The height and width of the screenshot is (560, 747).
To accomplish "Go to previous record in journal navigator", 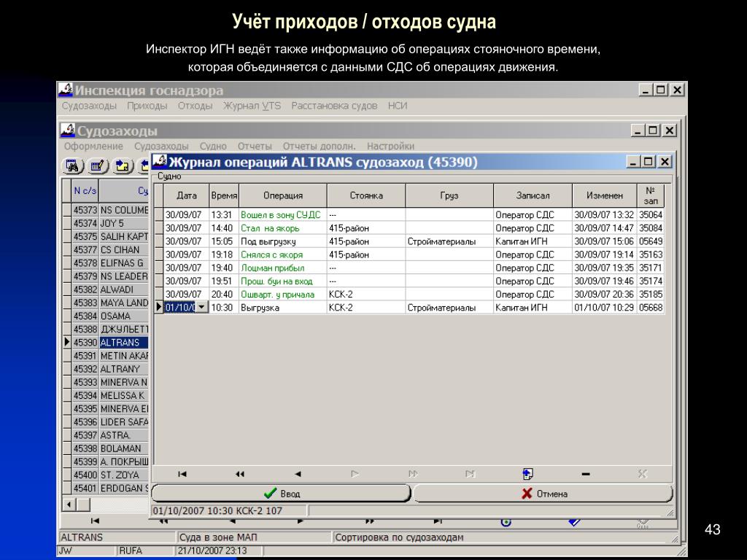I will [x=298, y=474].
